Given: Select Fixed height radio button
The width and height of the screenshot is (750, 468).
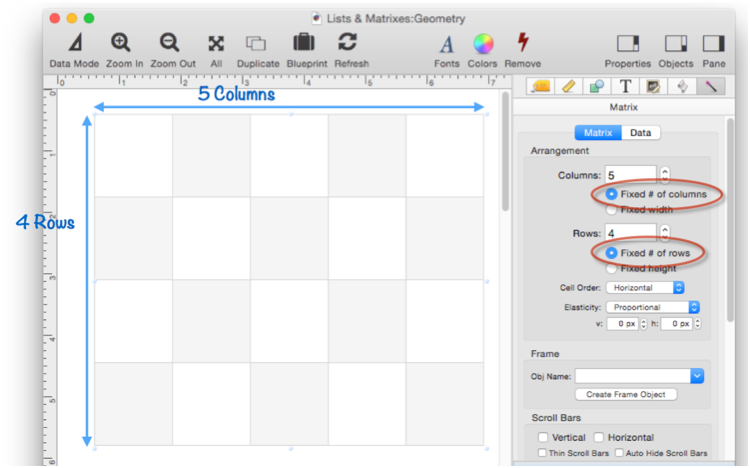Looking at the screenshot, I should coord(611,268).
